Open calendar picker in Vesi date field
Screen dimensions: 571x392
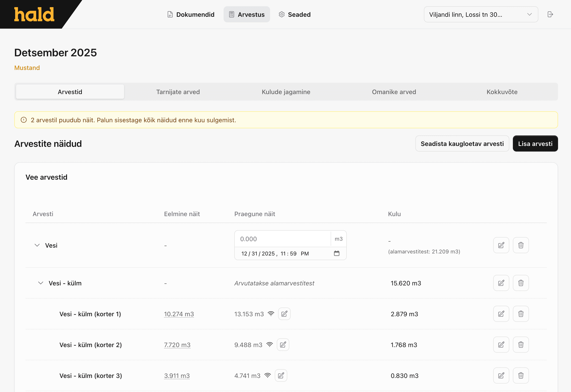[336, 253]
